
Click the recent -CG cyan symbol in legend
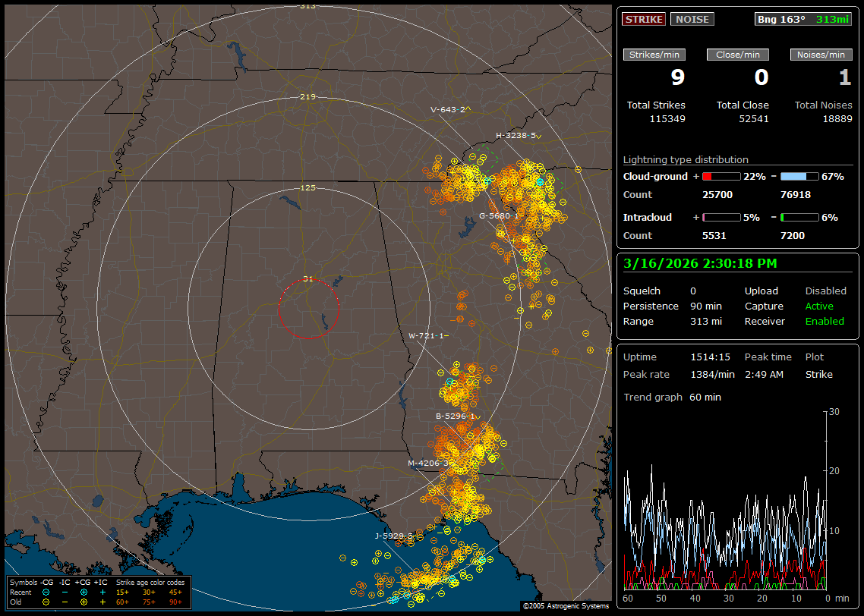[46, 592]
